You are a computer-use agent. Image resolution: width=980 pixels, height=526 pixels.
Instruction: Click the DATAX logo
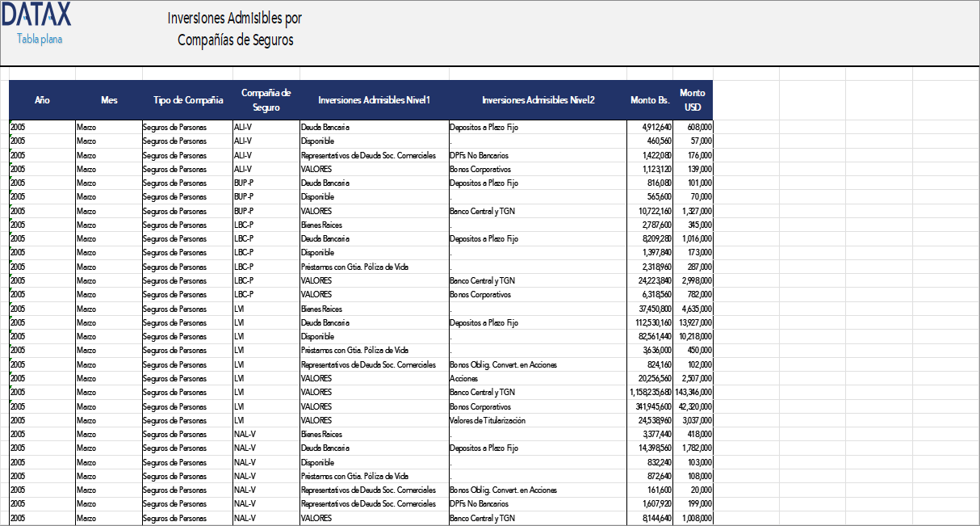click(39, 15)
